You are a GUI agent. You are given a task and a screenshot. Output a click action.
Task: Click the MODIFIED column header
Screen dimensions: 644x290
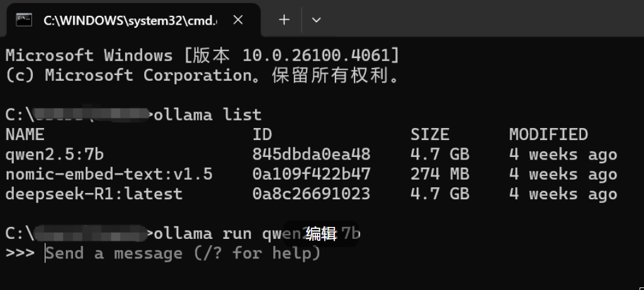[548, 135]
